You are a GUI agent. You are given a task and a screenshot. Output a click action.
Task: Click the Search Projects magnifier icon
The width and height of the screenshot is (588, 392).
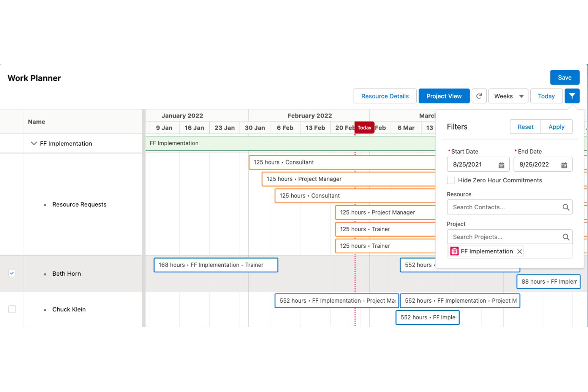pos(566,237)
